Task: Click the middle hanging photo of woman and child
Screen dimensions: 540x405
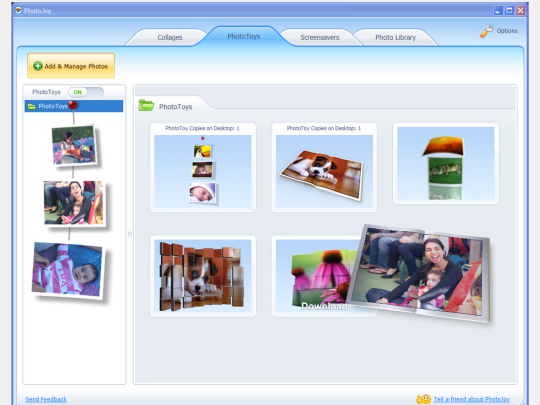Action: [x=74, y=203]
